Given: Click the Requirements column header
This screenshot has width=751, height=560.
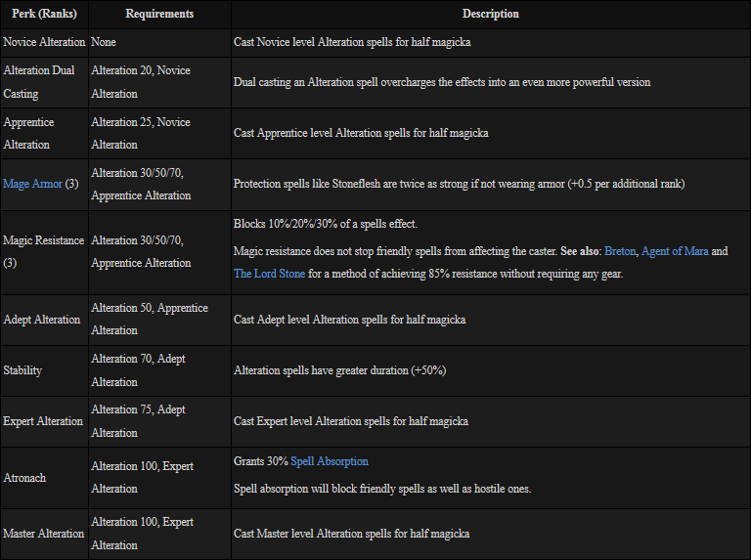Looking at the screenshot, I should click(x=159, y=14).
